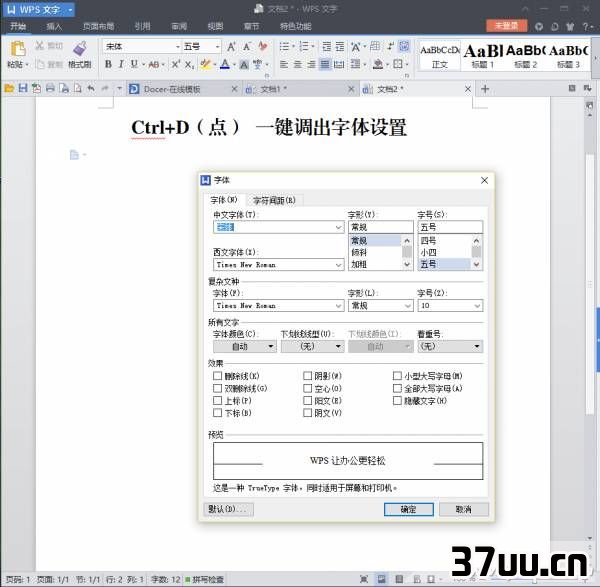Toggle Bold formatting in the ribbon

point(108,64)
